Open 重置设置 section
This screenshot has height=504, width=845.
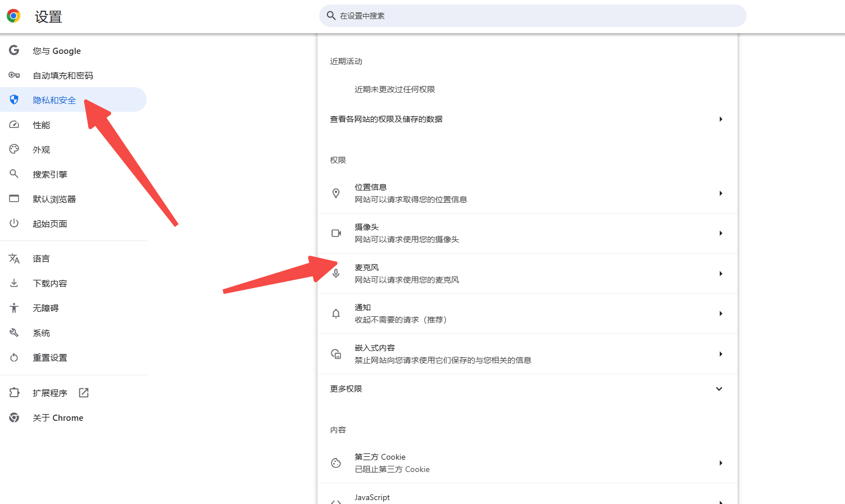[x=73, y=357]
